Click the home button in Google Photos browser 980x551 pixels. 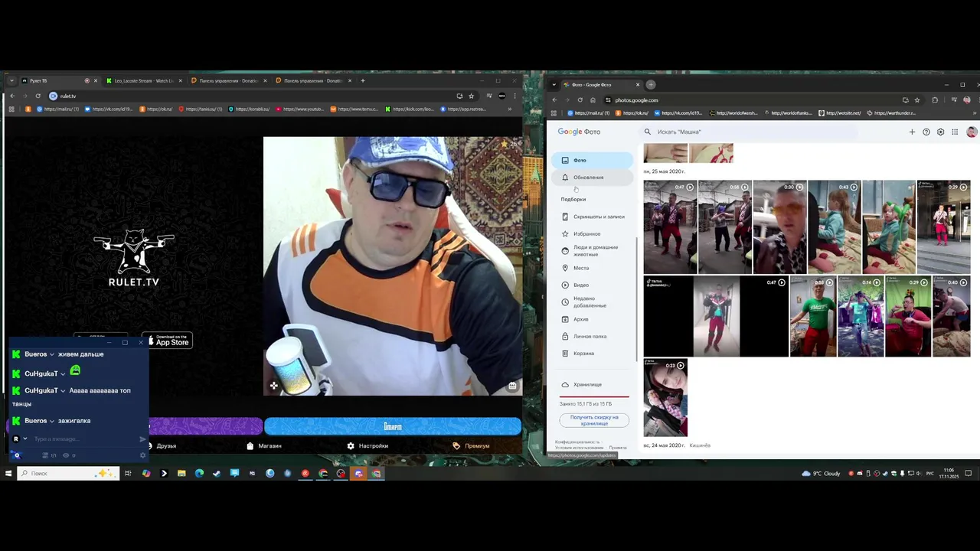[593, 100]
